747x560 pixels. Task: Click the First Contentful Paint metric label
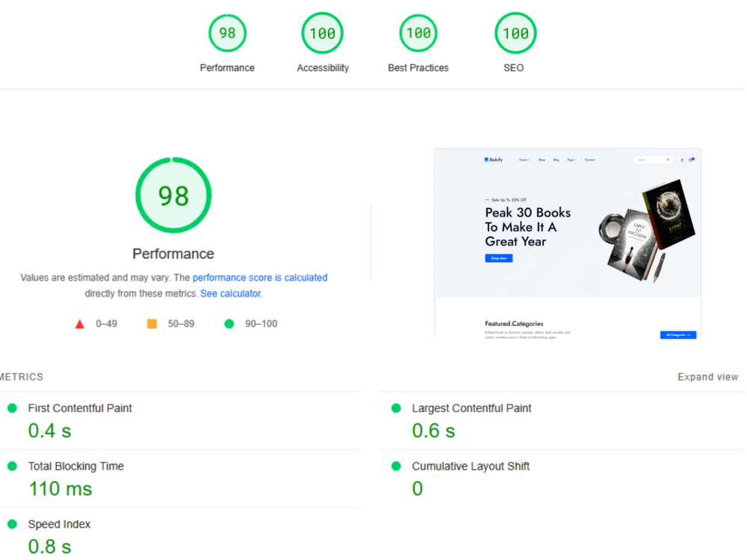[80, 408]
